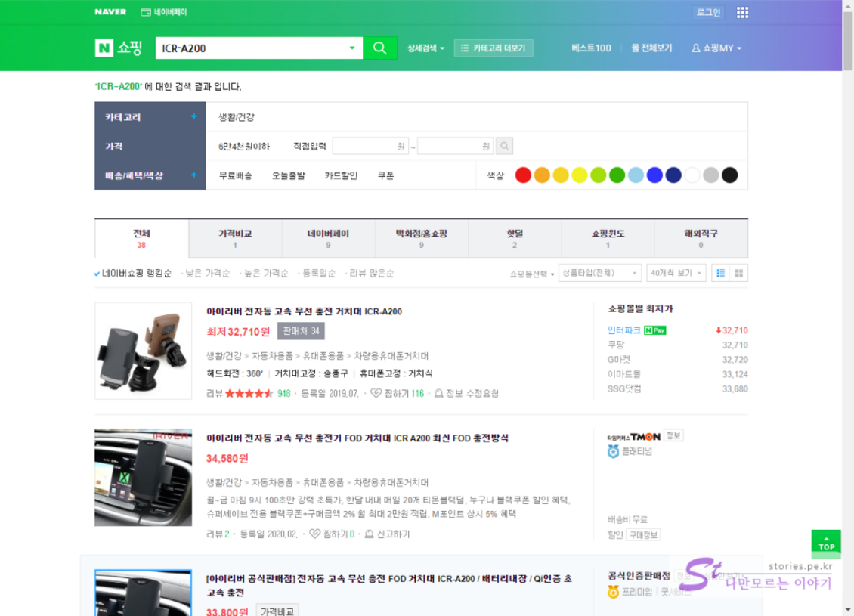Switch to list view layout icon
This screenshot has height=616, width=854.
point(720,273)
